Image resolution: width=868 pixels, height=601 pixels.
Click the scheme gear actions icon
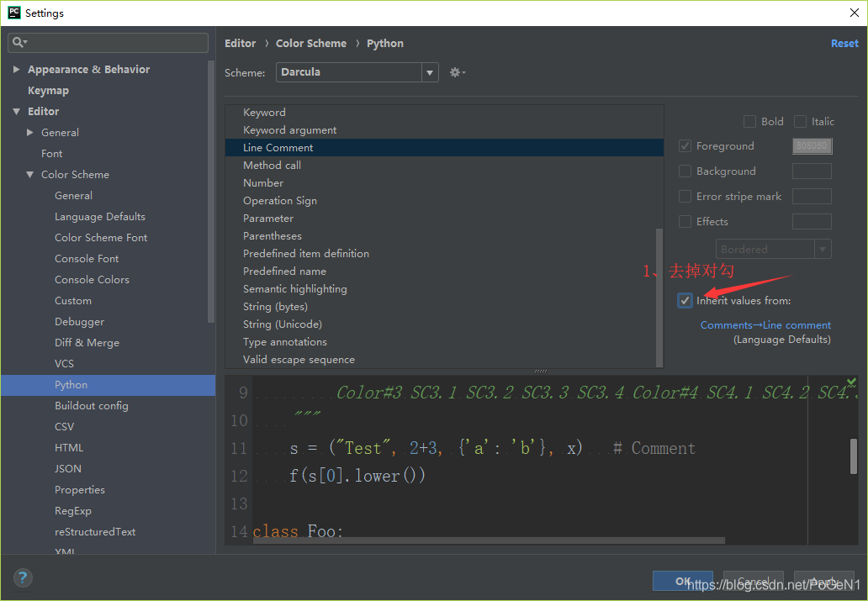click(x=458, y=72)
